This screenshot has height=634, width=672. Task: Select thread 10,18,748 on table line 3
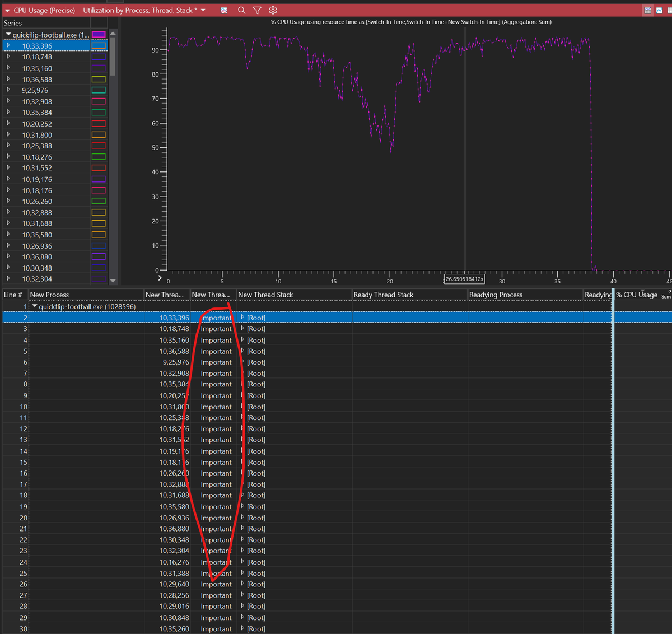(174, 329)
